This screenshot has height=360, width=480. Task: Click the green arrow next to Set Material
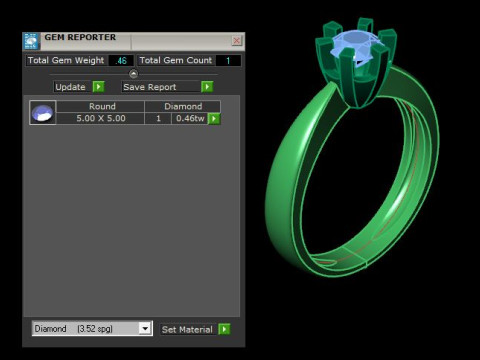pyautogui.click(x=224, y=329)
